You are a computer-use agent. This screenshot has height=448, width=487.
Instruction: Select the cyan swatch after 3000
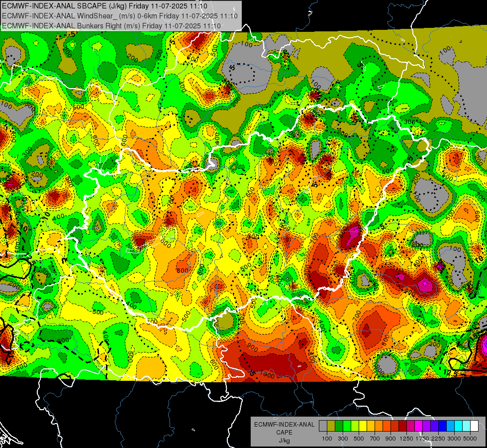[x=459, y=426]
